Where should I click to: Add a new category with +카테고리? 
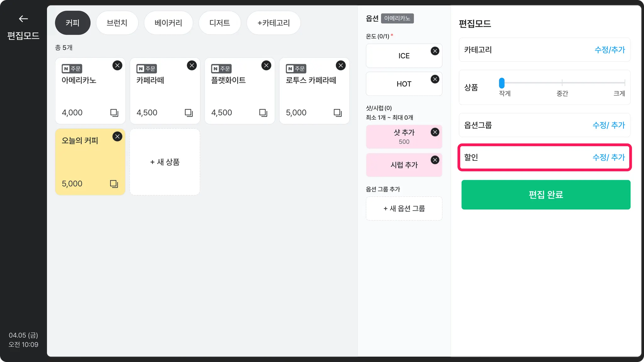pos(273,23)
